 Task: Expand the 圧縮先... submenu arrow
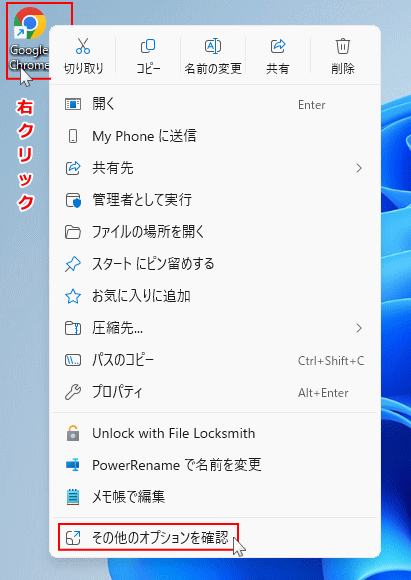point(359,328)
